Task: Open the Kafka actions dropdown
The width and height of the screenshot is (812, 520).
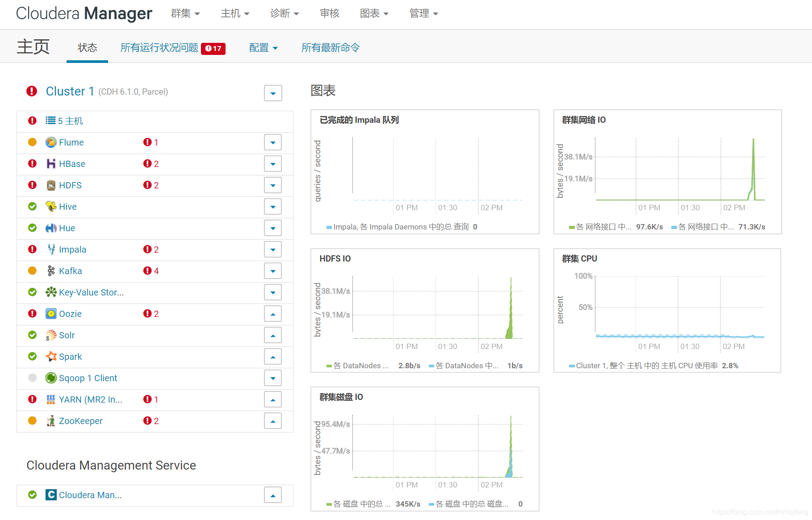Action: [273, 271]
